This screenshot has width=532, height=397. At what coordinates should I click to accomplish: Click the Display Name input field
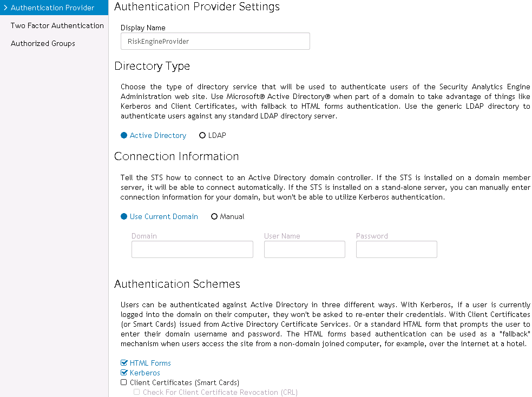click(x=215, y=41)
